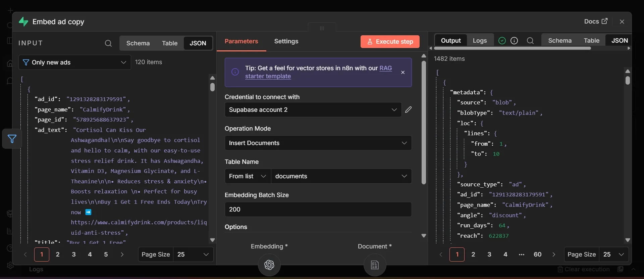Click the Embedding Batch Size field

click(x=318, y=210)
